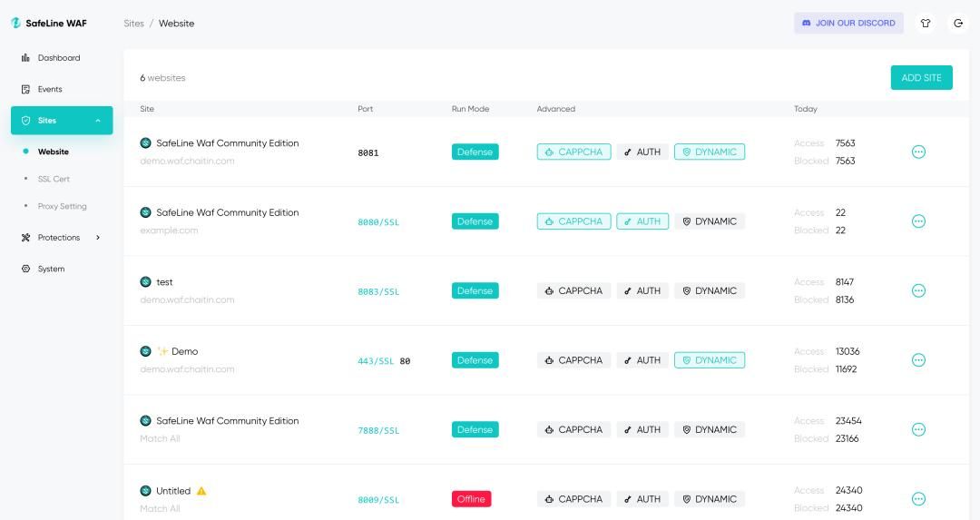Click Defense run mode for port 7888 site
980x520 pixels.
[475, 429]
